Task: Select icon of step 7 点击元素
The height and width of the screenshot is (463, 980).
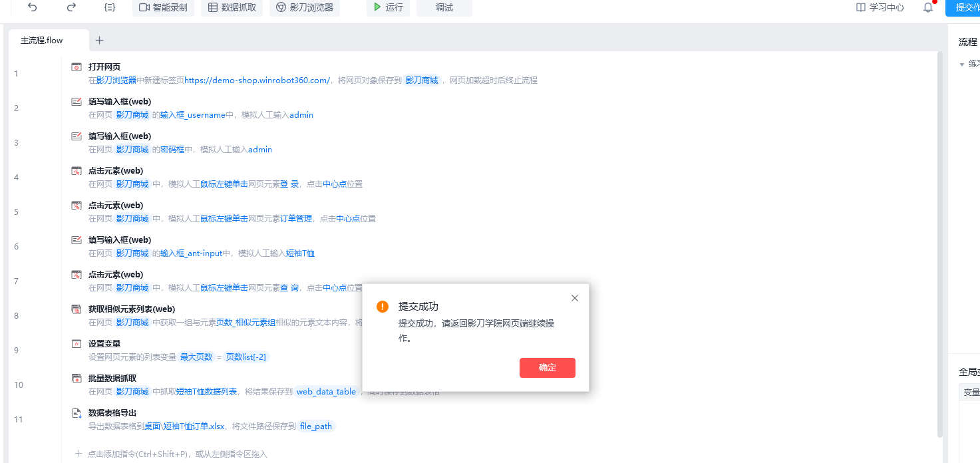Action: 77,275
